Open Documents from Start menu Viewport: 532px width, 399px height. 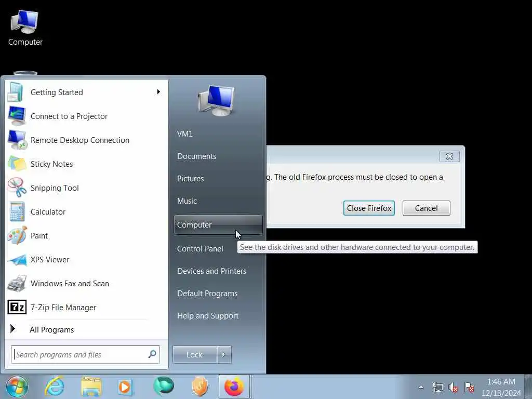(196, 156)
